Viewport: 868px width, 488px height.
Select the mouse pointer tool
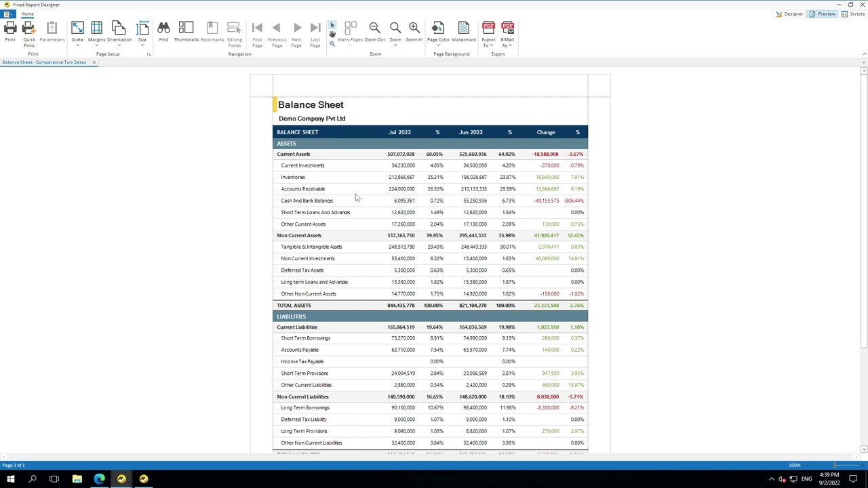tap(332, 25)
